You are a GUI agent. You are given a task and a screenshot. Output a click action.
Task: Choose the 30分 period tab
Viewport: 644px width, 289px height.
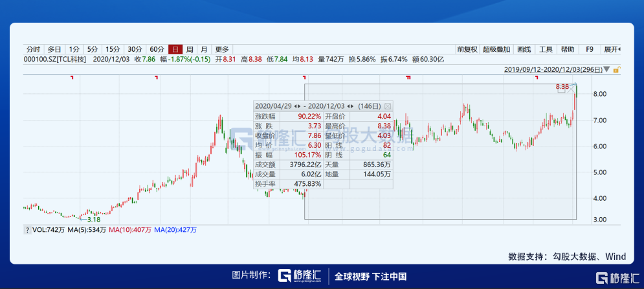[135, 49]
